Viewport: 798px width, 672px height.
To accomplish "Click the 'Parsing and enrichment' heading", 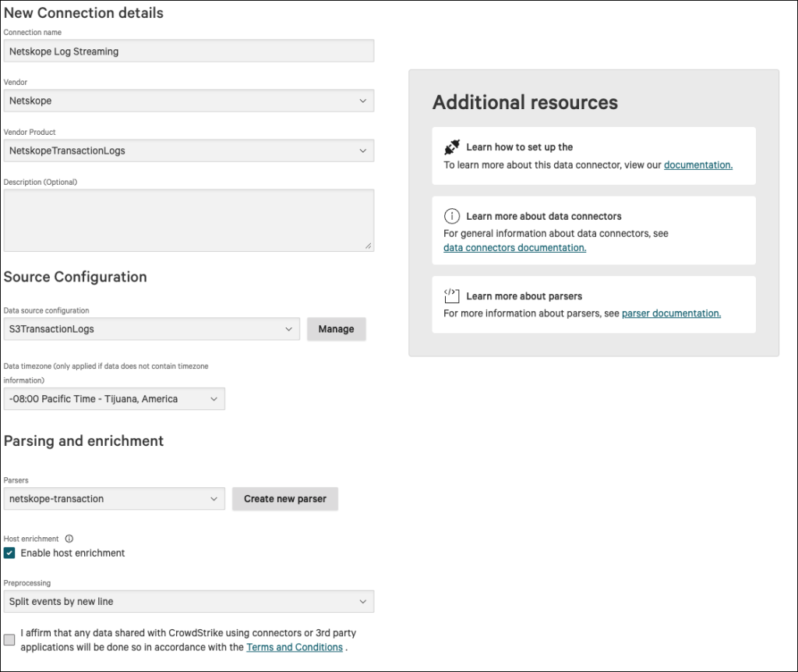I will coord(83,441).
